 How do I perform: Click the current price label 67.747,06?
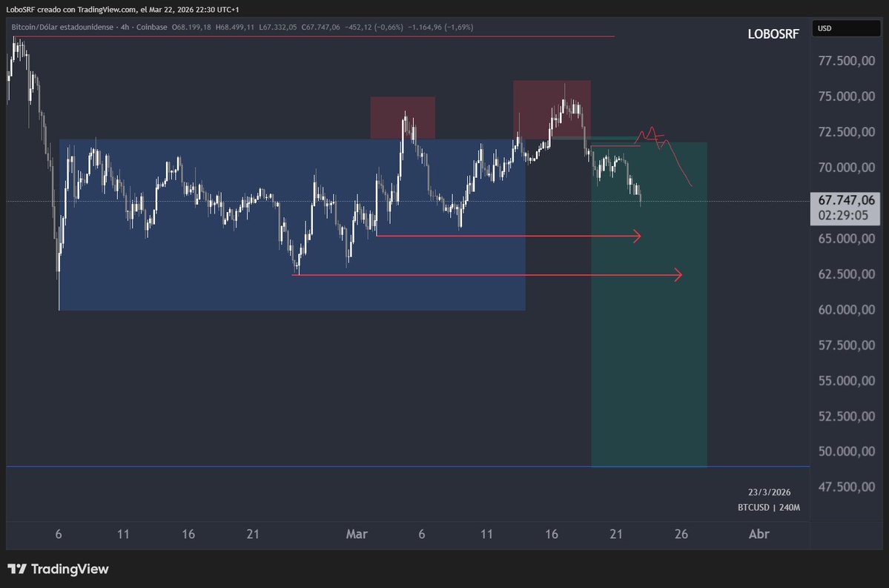846,200
